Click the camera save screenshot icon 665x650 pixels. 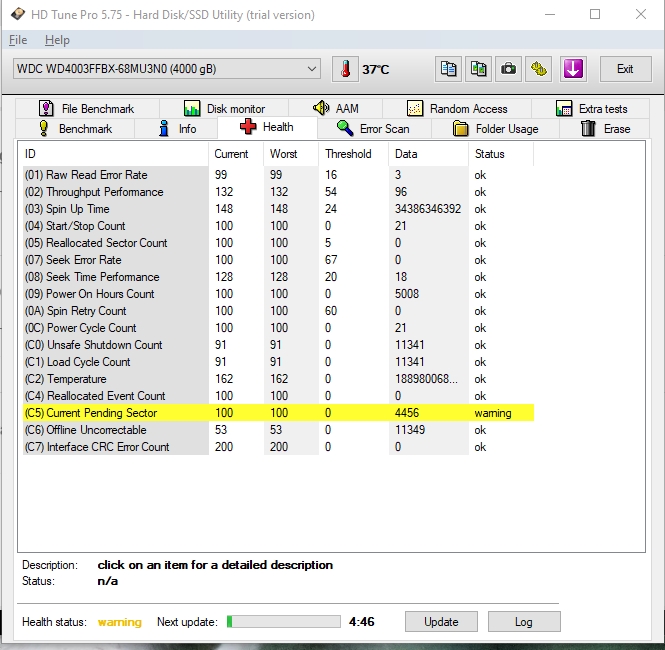(x=508, y=69)
